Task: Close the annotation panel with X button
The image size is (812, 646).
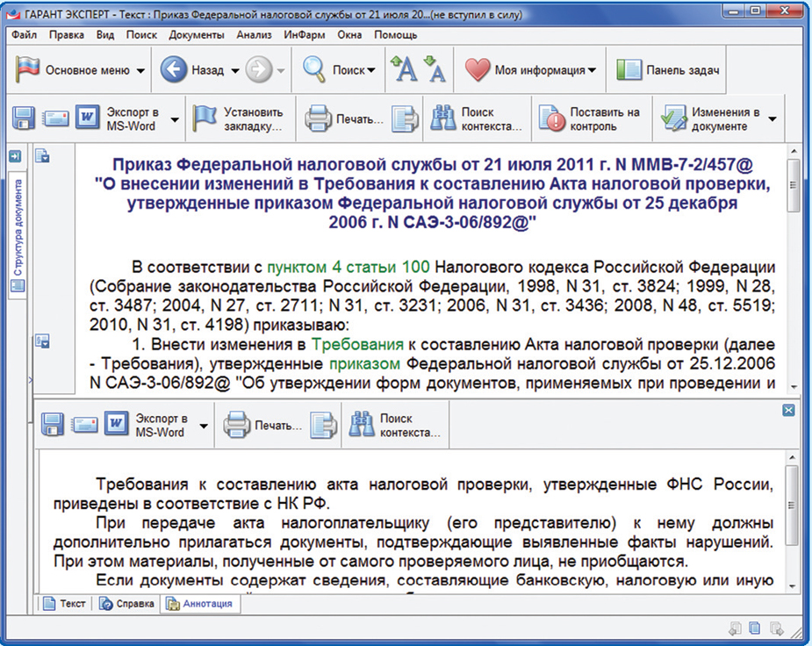Action: (788, 410)
